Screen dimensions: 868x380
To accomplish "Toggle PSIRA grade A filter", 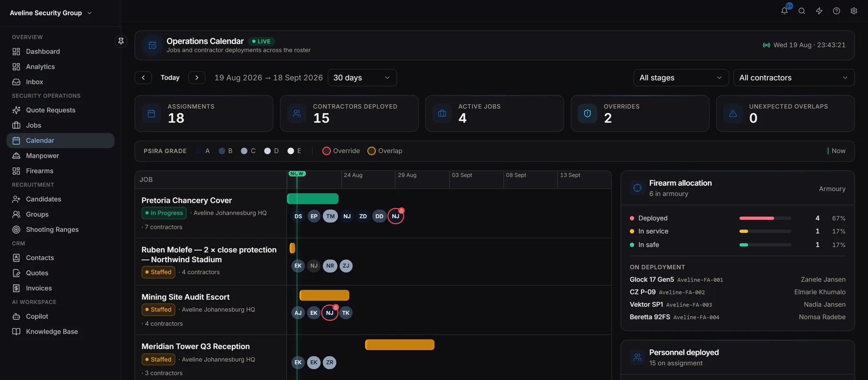I will pos(203,151).
